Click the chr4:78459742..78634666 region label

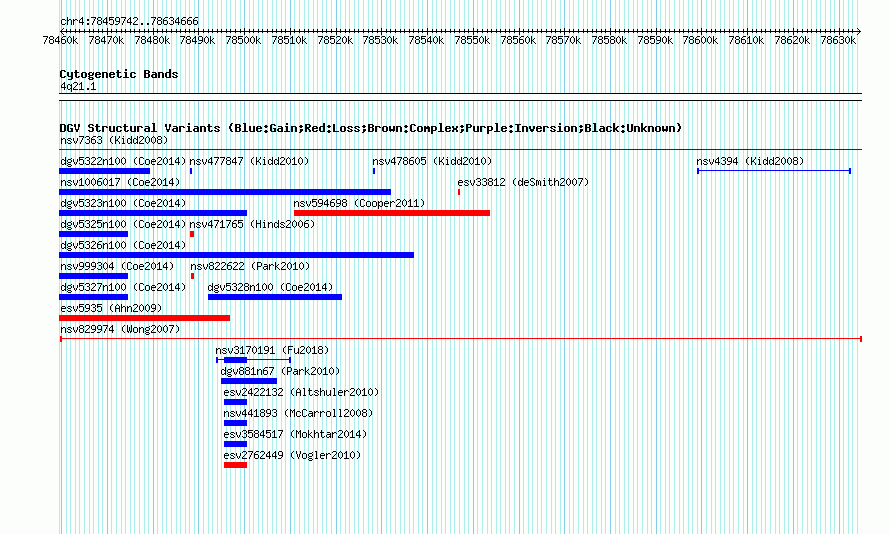click(129, 22)
